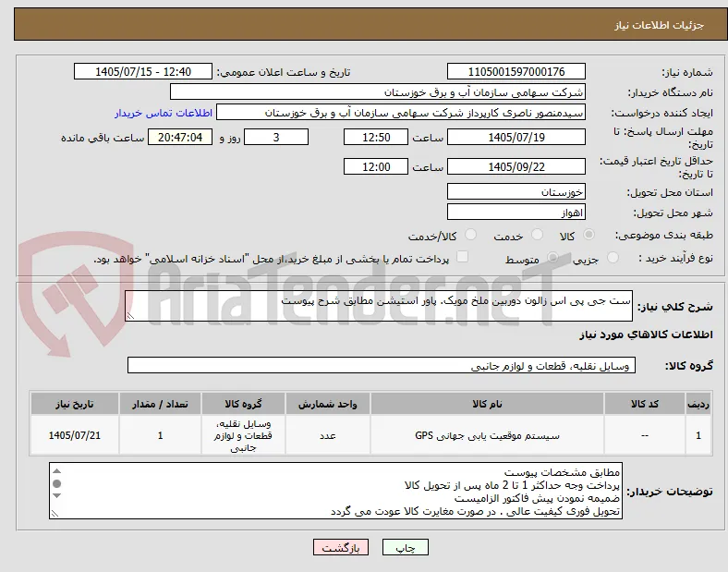The width and height of the screenshot is (728, 572).
Task: Click the buyer organization name field
Action: (378, 91)
